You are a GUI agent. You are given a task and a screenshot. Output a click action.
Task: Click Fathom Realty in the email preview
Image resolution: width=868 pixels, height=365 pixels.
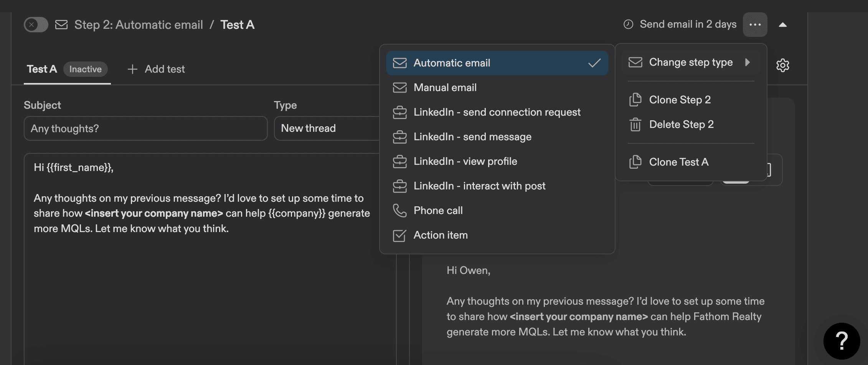click(x=727, y=317)
